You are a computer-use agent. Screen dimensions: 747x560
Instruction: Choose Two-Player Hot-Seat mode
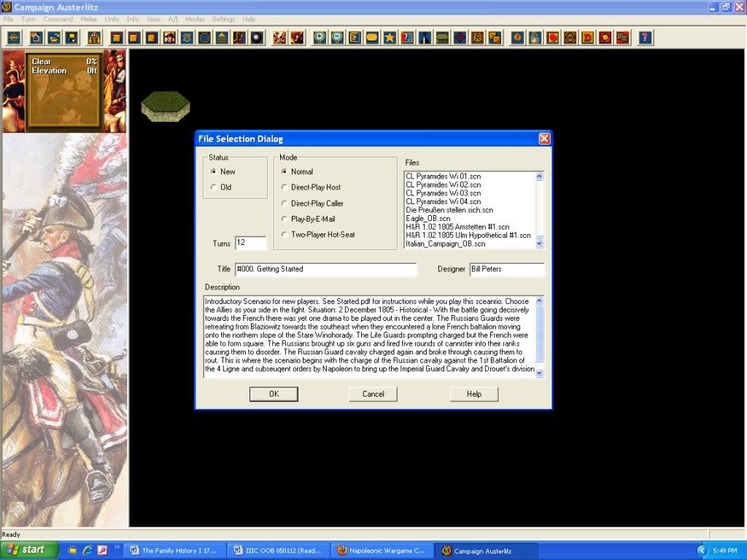point(285,235)
